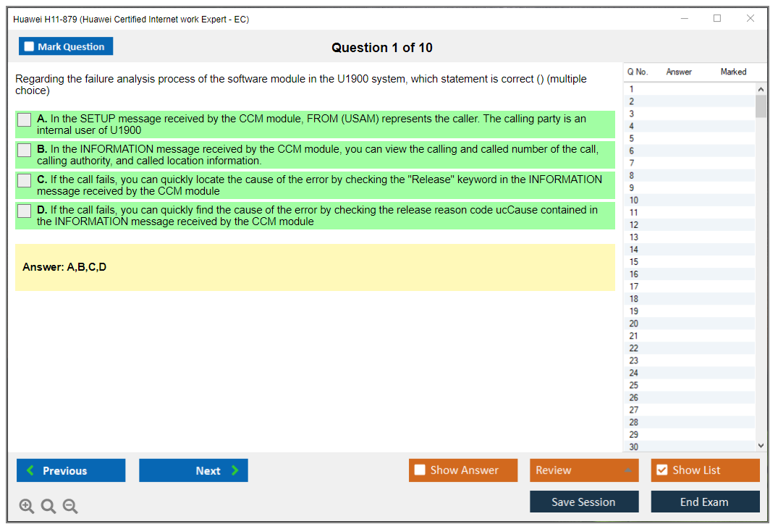Jump to question 25 in the list
Viewport: 778px width, 532px height.
(x=634, y=385)
